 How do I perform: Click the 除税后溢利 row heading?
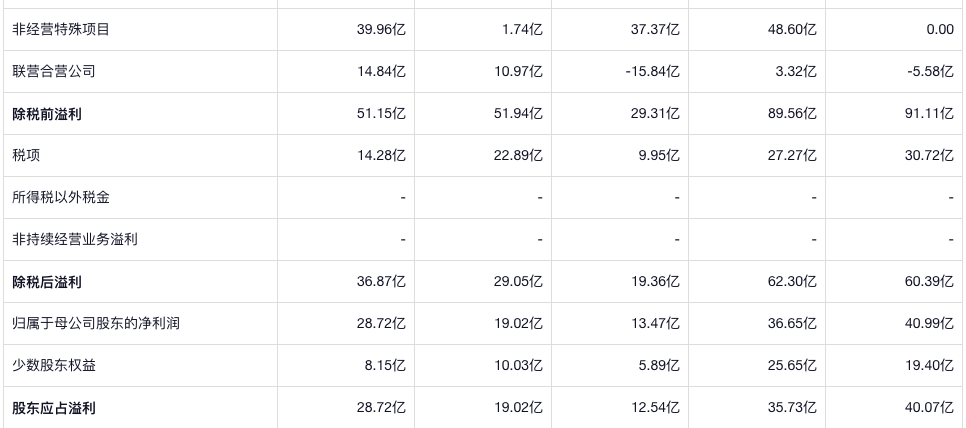tap(47, 282)
